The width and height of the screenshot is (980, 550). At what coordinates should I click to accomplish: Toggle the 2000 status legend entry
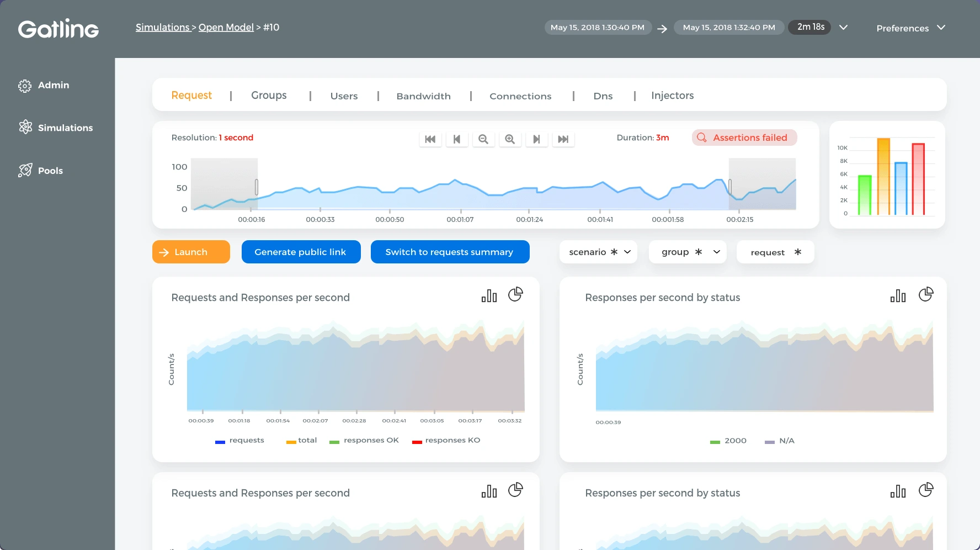pyautogui.click(x=728, y=441)
